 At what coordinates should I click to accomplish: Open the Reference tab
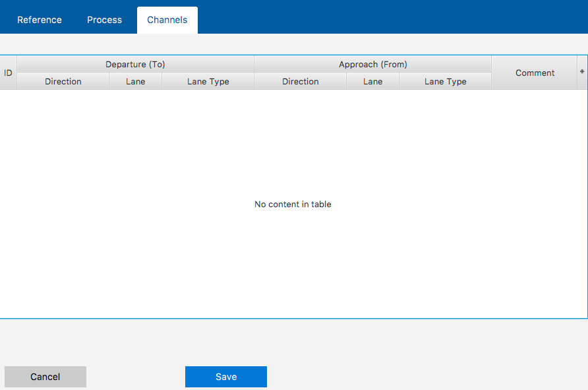40,20
